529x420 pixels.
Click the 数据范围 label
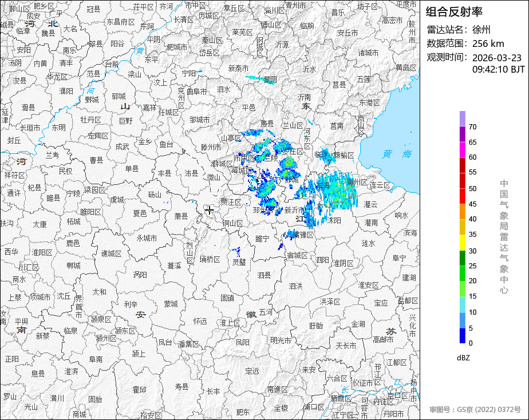[x=447, y=43]
